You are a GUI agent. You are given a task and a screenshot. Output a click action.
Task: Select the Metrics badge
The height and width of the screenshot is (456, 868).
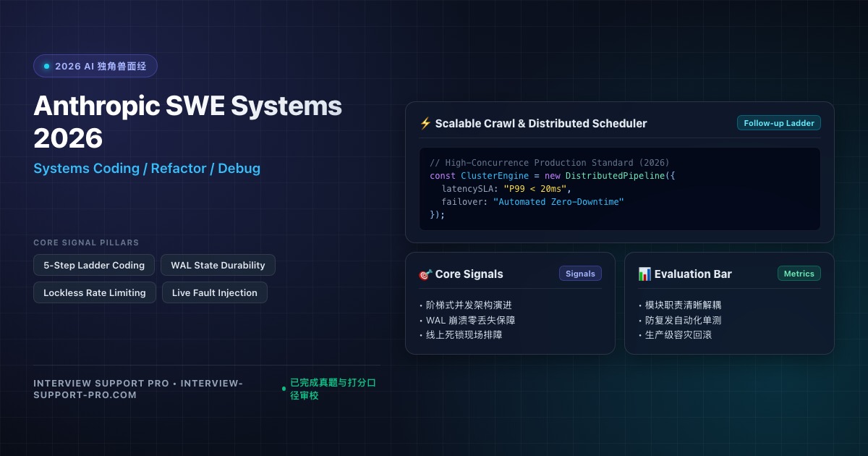(799, 274)
